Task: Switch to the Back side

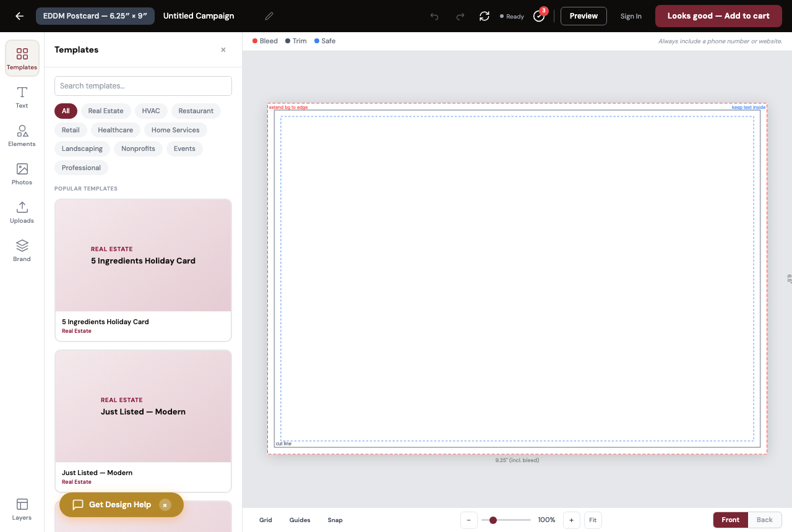Action: click(765, 520)
